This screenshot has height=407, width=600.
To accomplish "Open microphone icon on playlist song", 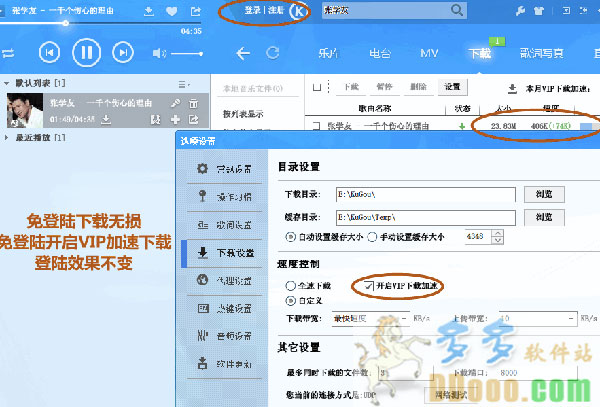I will point(176,103).
